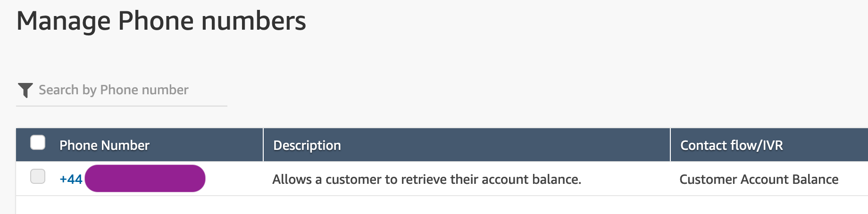Check the box beside the +44 number

pyautogui.click(x=38, y=176)
